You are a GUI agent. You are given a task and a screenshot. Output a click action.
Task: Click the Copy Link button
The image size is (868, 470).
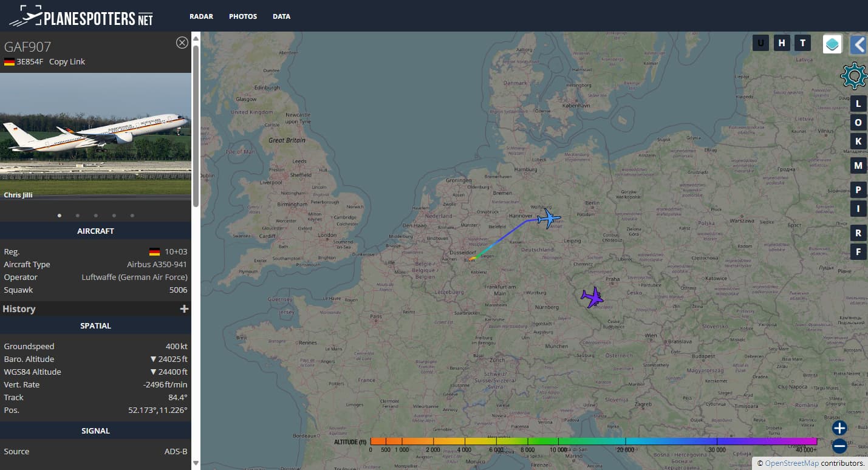coord(67,62)
